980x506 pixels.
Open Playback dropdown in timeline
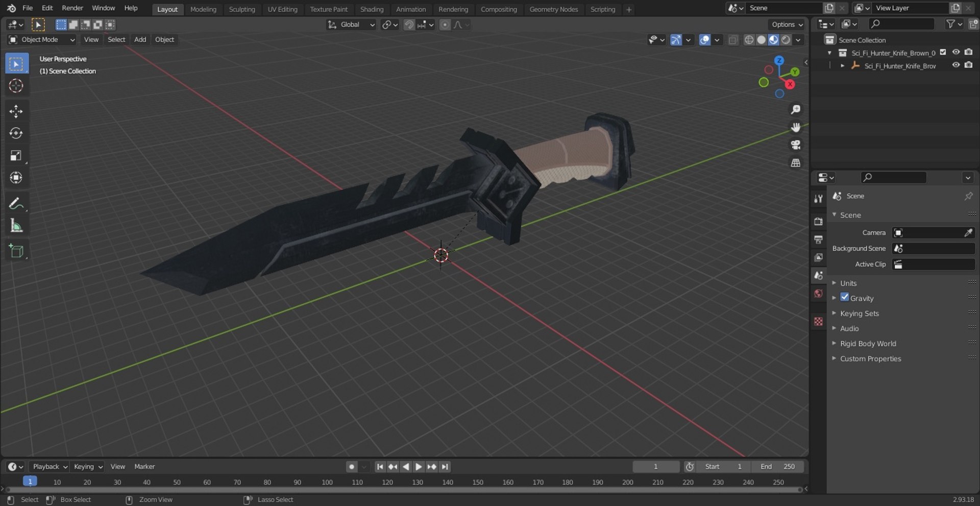[x=50, y=467]
